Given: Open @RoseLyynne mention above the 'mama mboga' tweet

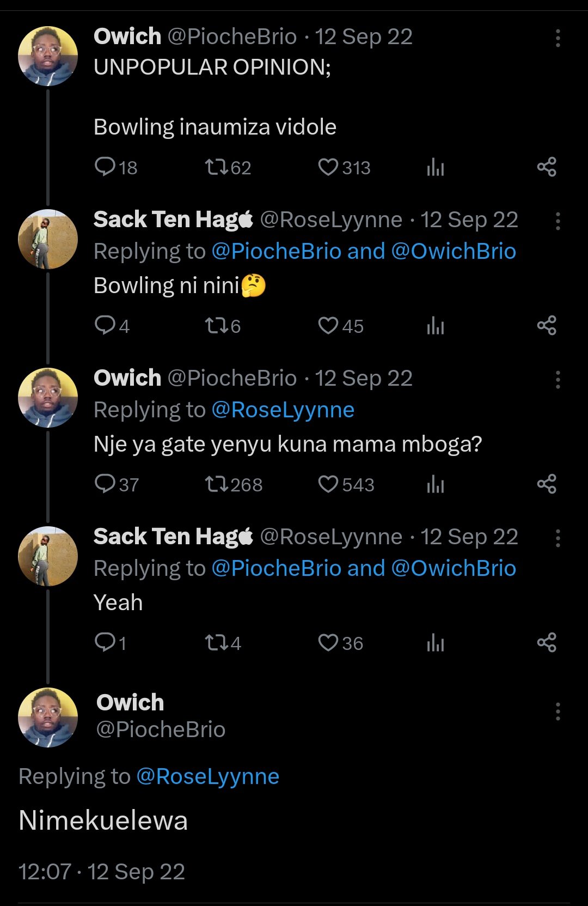Looking at the screenshot, I should (283, 410).
